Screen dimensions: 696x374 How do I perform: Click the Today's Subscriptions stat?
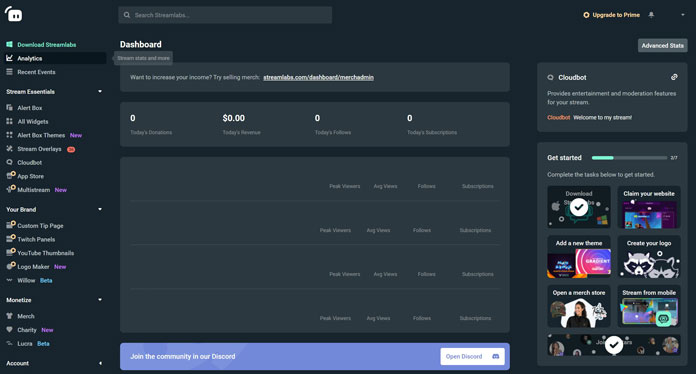coord(432,124)
